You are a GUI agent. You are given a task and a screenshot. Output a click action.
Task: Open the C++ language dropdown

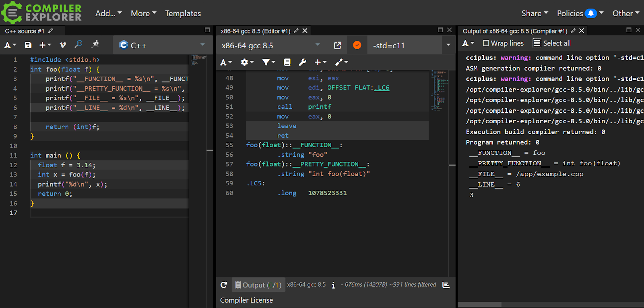(163, 45)
